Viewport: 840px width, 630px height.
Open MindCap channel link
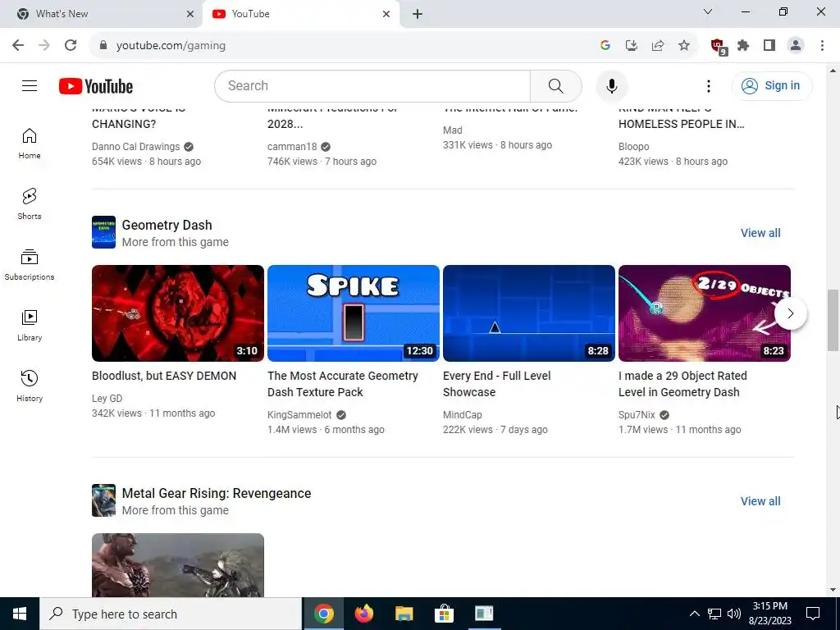pyautogui.click(x=463, y=415)
